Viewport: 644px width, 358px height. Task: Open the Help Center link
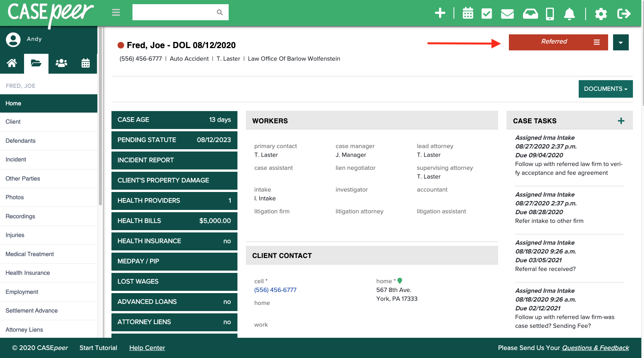pos(147,348)
